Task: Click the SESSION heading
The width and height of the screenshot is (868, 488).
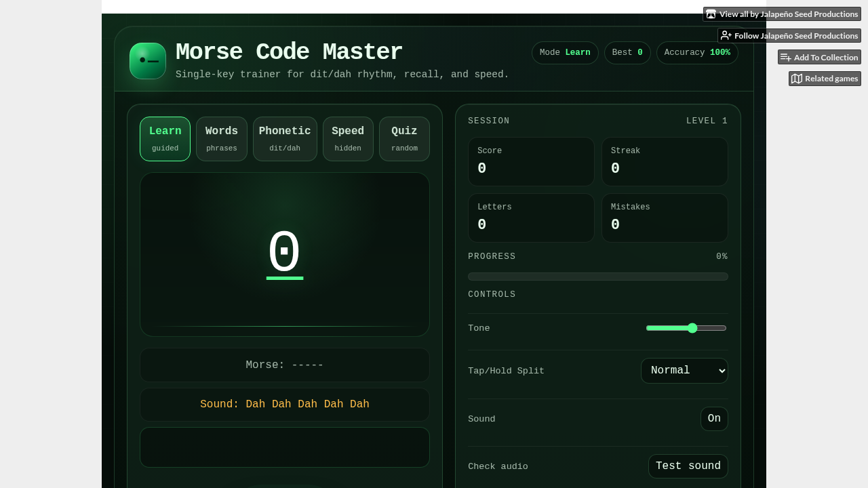Action: point(489,121)
